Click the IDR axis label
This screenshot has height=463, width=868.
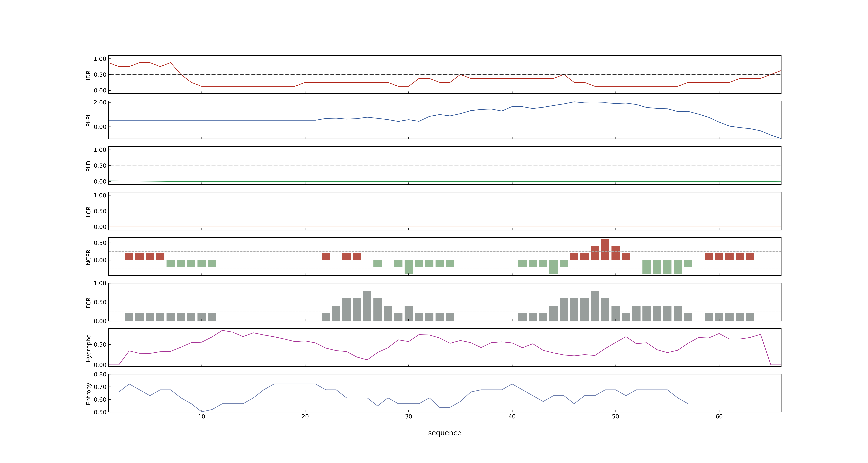point(88,75)
